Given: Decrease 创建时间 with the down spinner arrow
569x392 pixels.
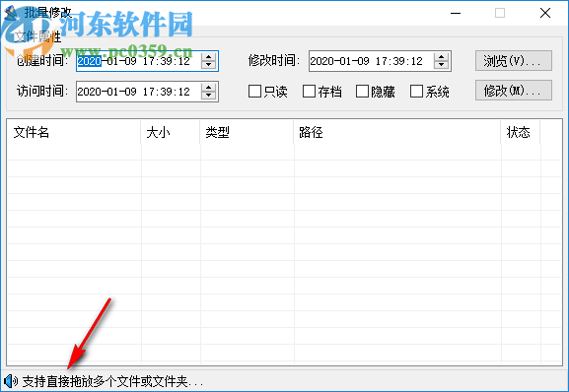Looking at the screenshot, I should 209,65.
